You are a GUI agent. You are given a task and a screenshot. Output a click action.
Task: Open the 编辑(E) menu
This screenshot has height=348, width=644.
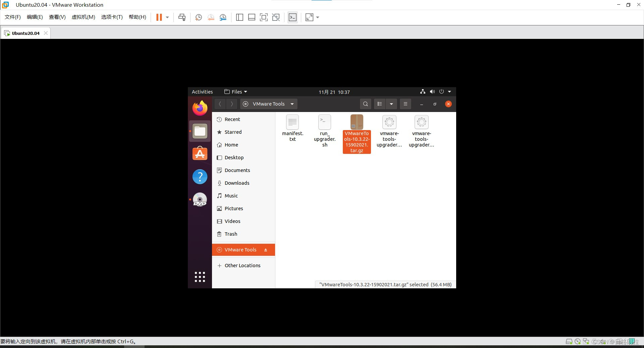click(35, 17)
